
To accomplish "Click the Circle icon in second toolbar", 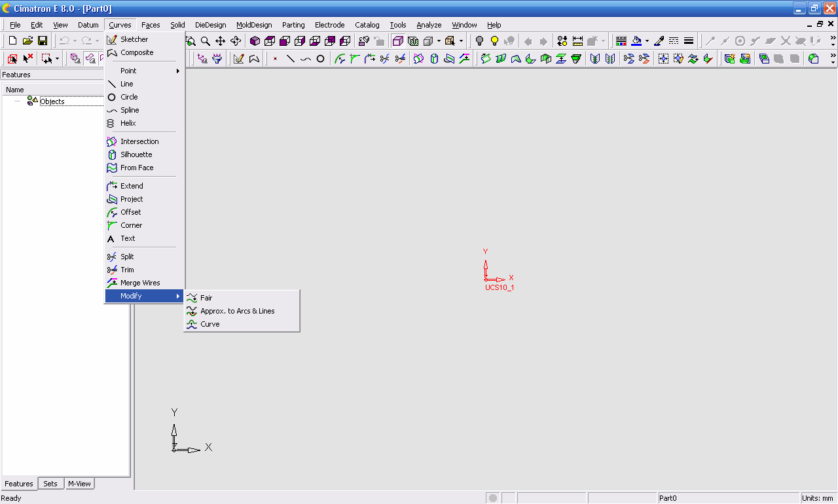I will coord(320,58).
